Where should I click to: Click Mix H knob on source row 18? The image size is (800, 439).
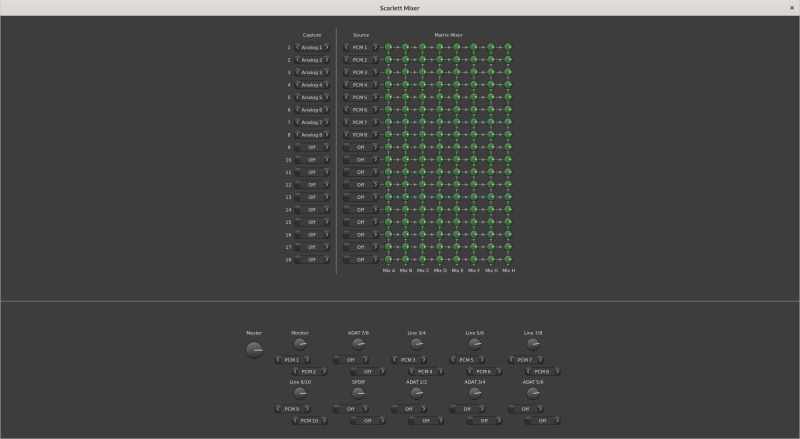(508, 259)
